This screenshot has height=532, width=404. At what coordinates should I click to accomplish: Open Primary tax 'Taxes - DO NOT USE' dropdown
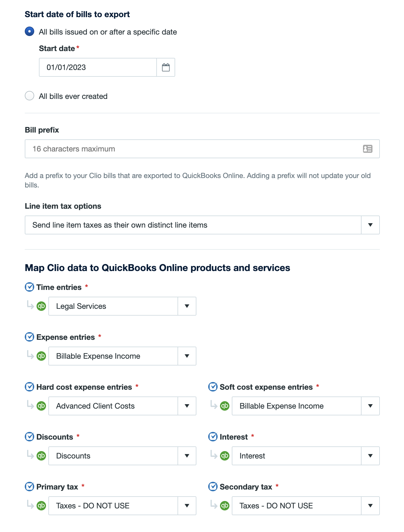187,506
